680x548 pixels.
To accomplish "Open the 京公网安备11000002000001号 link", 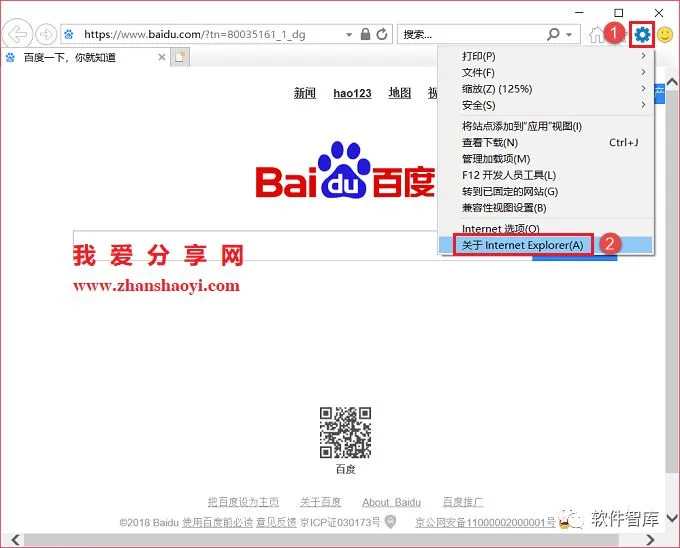I will [485, 522].
